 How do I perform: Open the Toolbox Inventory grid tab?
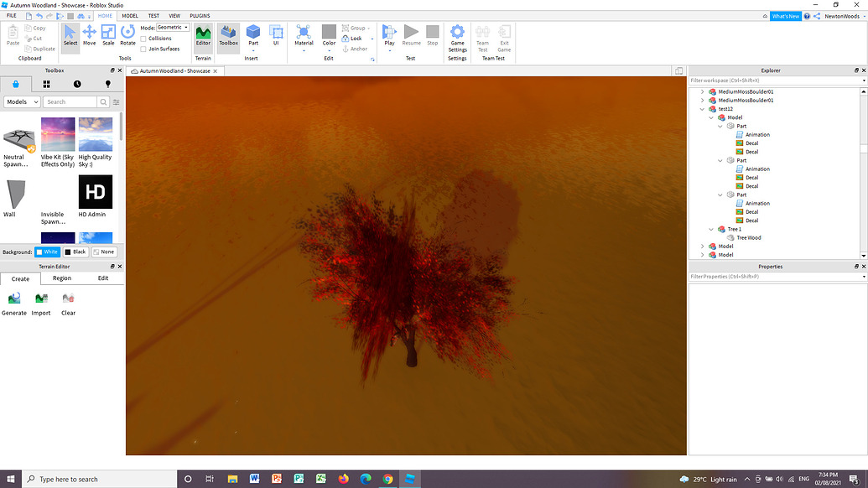[x=46, y=84]
